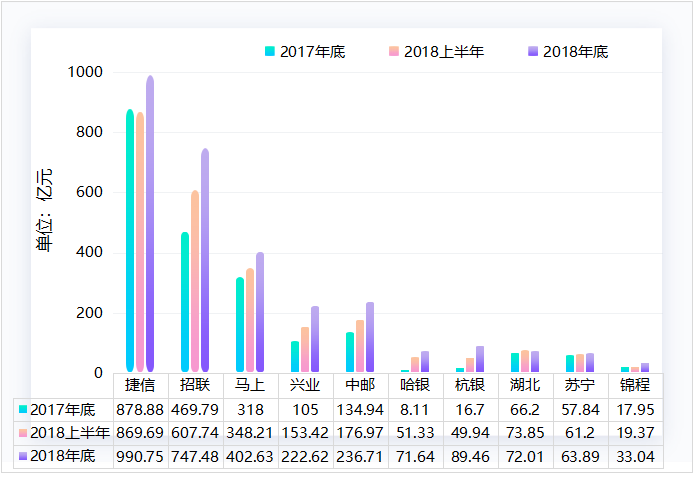Select the 杭银 purple 2018年底 bar
This screenshot has height=484, width=693.
click(480, 359)
